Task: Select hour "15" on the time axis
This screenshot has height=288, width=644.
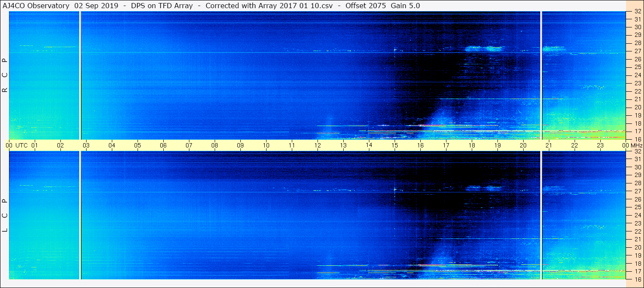Action: [395, 145]
